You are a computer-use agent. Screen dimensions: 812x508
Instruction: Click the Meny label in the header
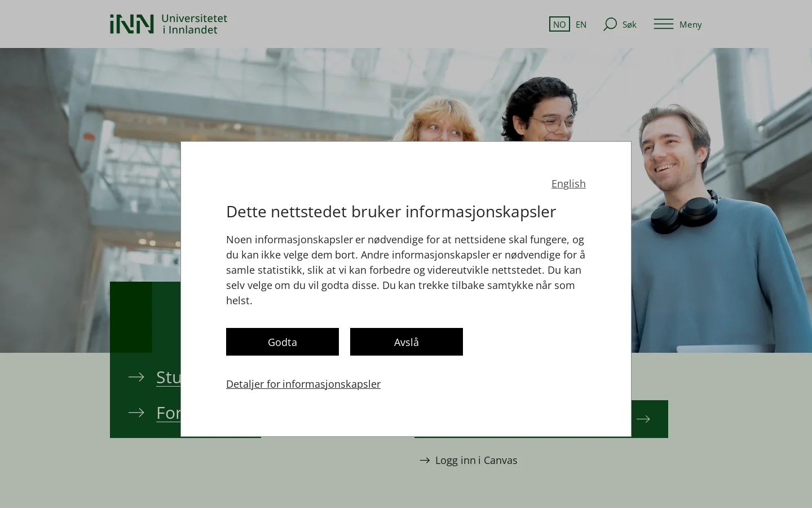690,24
